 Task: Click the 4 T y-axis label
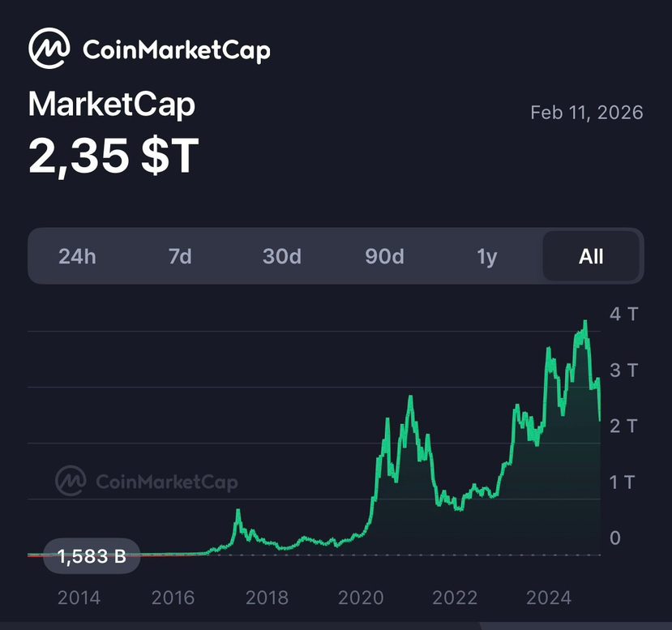tap(623, 314)
